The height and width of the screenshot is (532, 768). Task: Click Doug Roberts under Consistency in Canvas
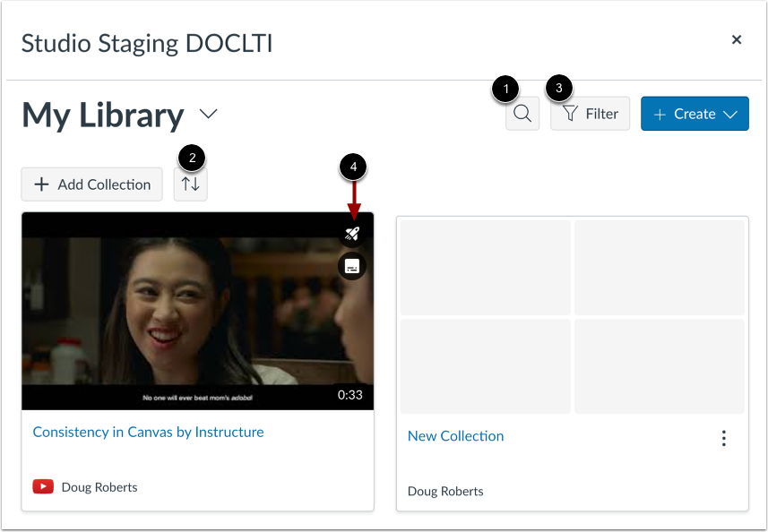[x=99, y=487]
